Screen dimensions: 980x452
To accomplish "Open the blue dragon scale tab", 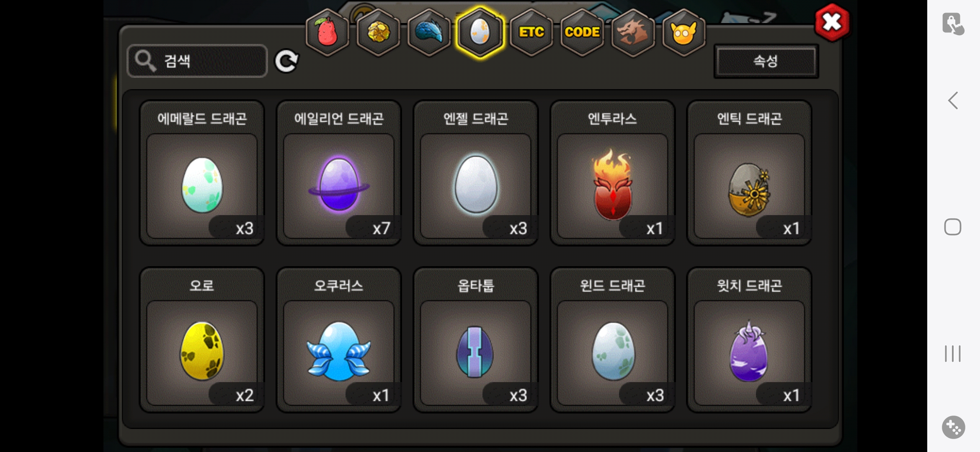I will pyautogui.click(x=429, y=32).
